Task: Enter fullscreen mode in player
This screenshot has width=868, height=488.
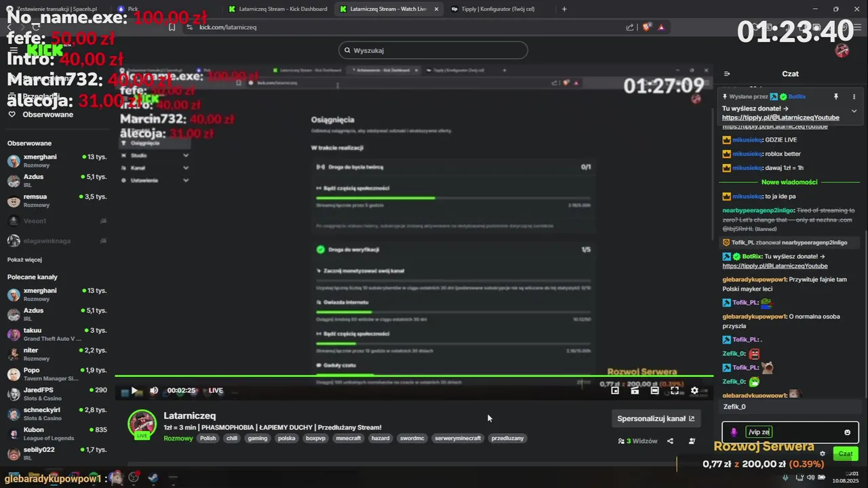Action: [x=675, y=390]
